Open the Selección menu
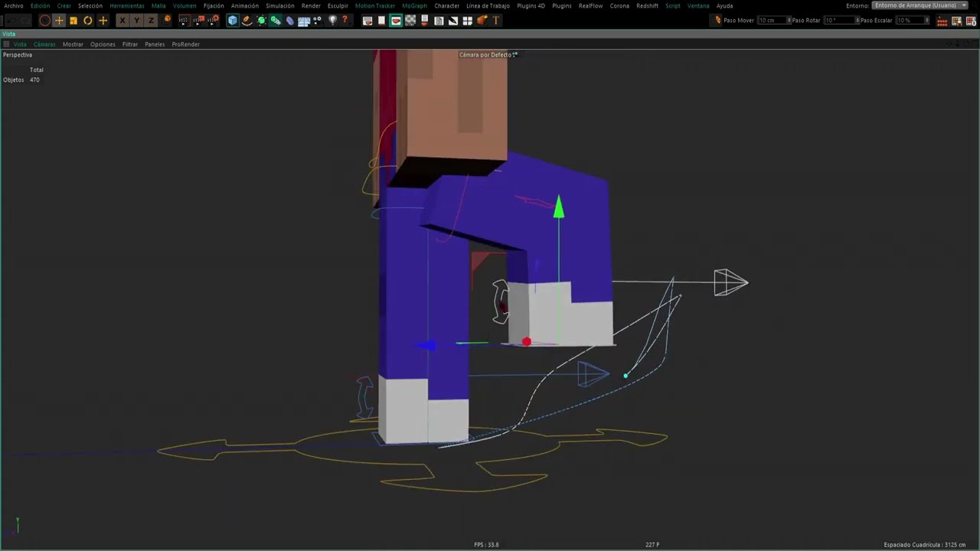This screenshot has height=551, width=980. click(90, 5)
